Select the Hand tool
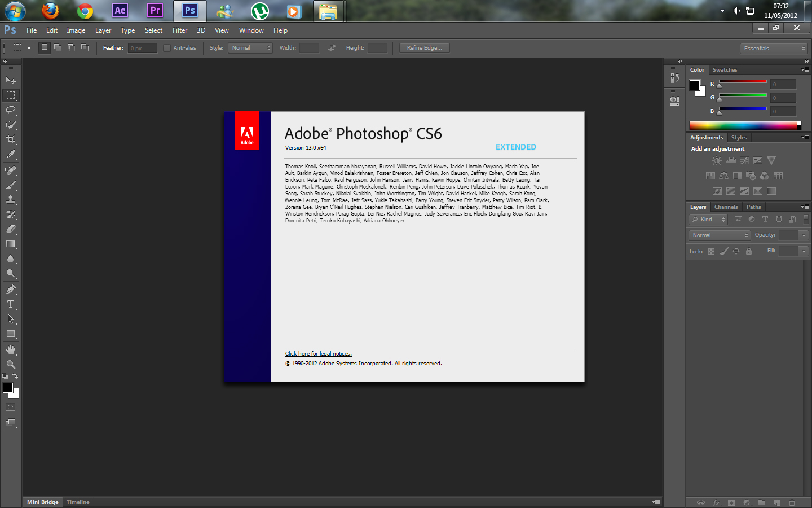 click(x=11, y=350)
